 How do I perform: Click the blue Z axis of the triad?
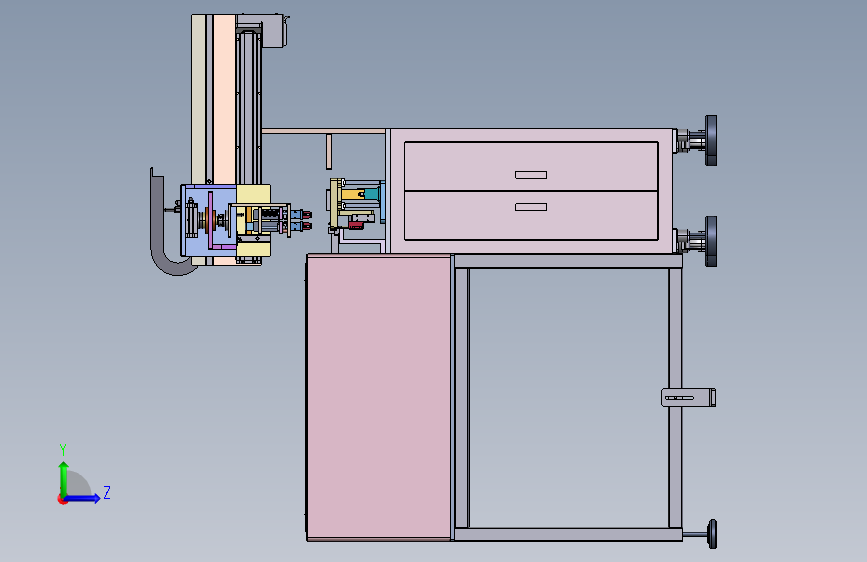pyautogui.click(x=83, y=498)
